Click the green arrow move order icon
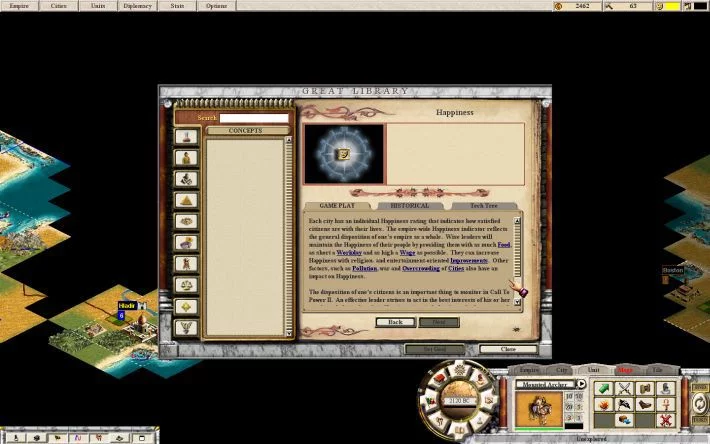710x444 pixels. tap(603, 388)
